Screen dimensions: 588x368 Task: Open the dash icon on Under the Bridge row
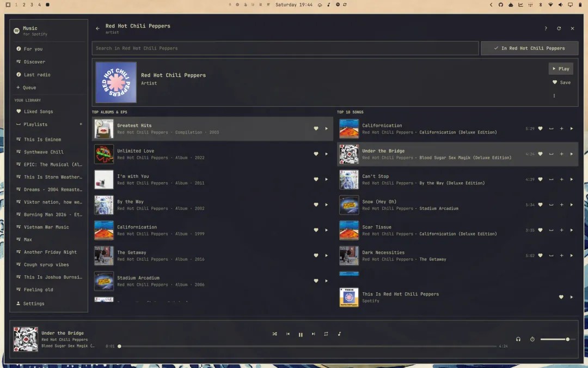click(551, 154)
